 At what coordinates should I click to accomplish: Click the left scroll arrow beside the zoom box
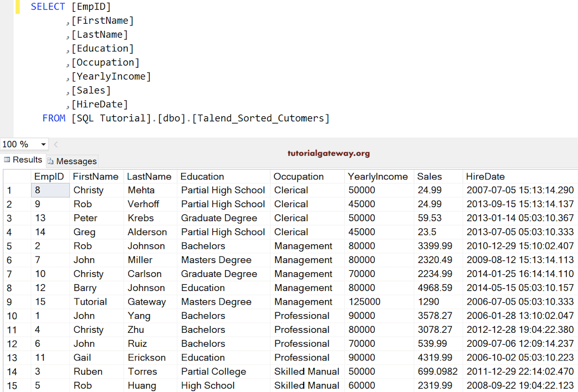click(56, 145)
